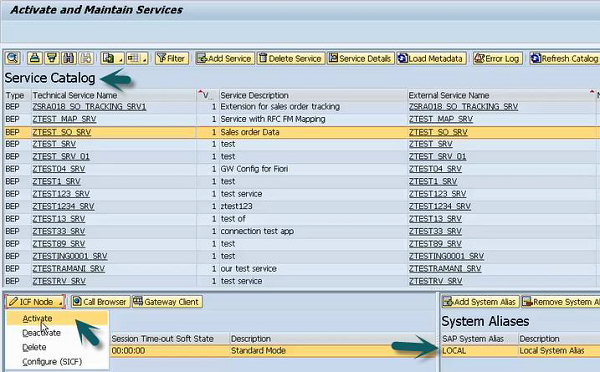Select the 'GW Config for Fiori' cell
This screenshot has height=372, width=600.
[x=313, y=169]
